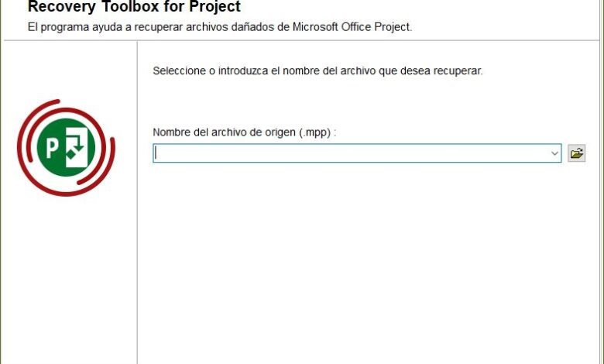Expand the source file name dropdown arrow
The image size is (604, 364).
[x=554, y=153]
